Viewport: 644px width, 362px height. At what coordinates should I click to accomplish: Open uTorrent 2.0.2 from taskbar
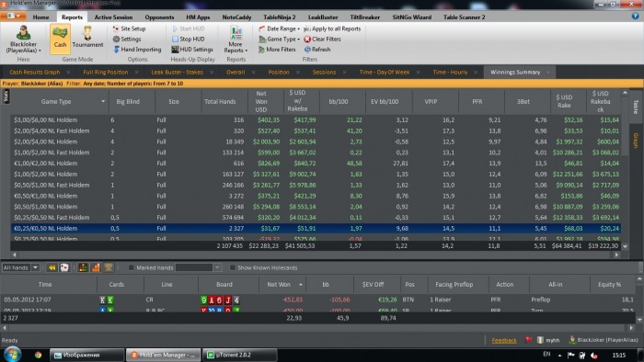240,355
